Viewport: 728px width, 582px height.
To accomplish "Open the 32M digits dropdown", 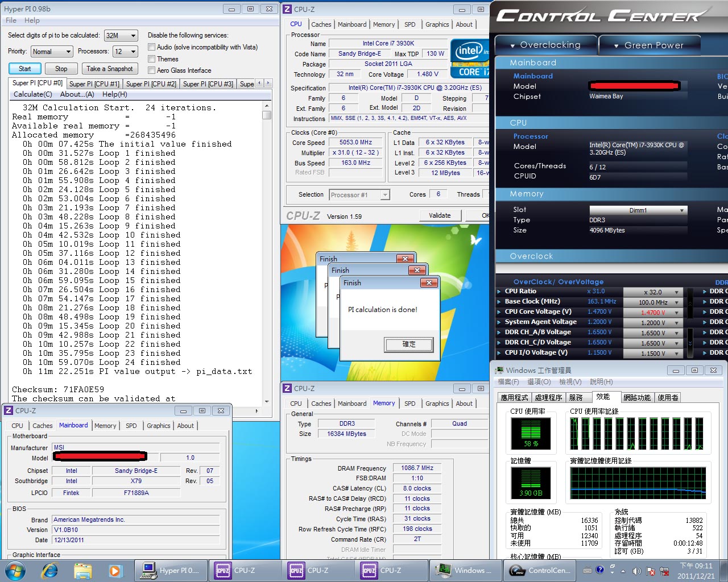I will coord(121,35).
